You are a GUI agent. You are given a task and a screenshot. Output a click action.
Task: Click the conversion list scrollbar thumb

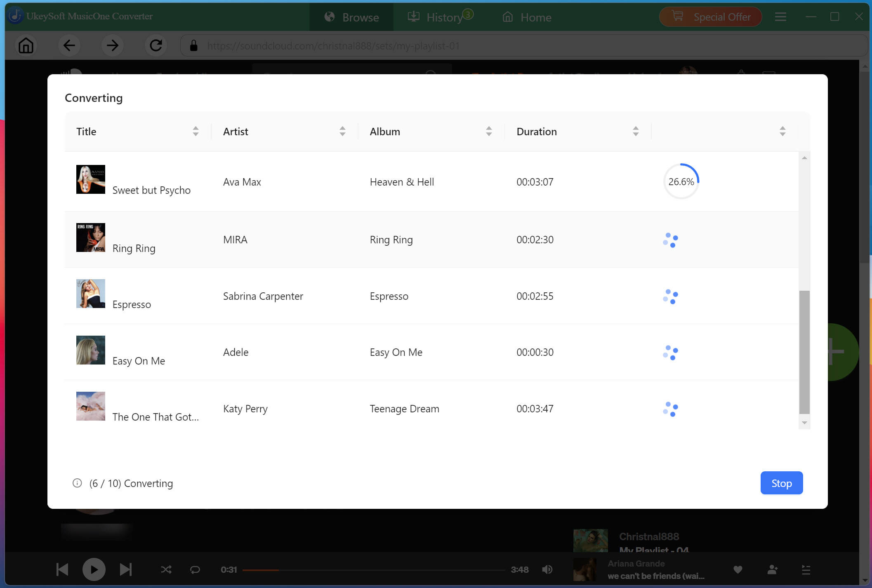tap(804, 352)
